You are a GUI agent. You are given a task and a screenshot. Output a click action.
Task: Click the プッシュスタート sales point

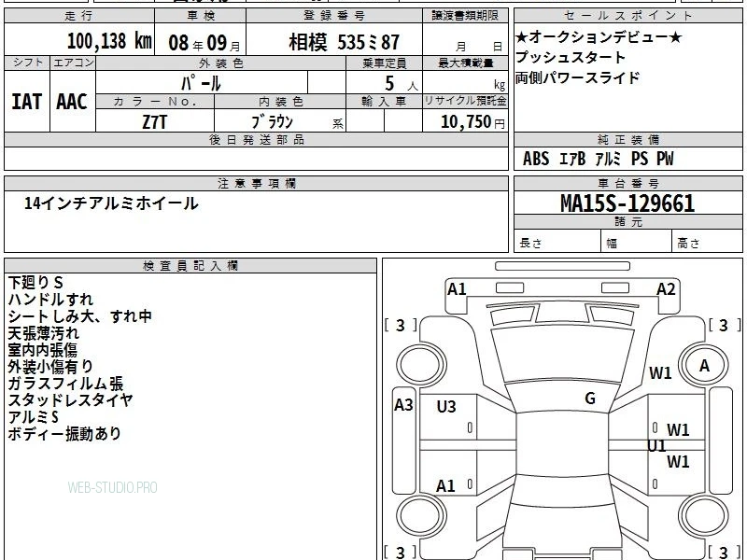tap(571, 57)
